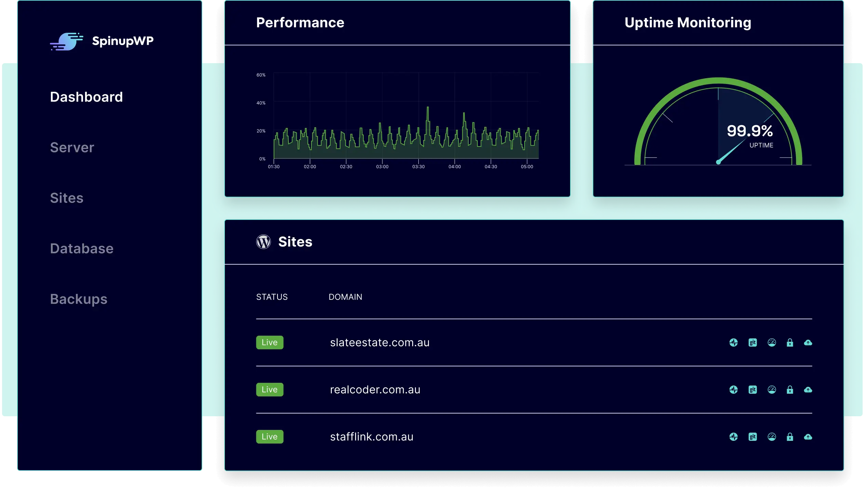Image resolution: width=864 pixels, height=504 pixels.
Task: Open git icon for stafflink.com.au
Action: [753, 437]
